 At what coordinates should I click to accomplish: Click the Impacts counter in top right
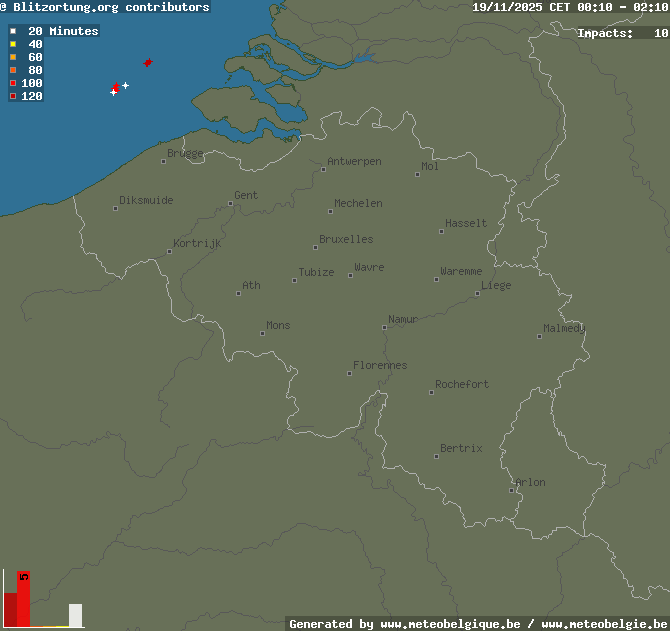coord(622,33)
